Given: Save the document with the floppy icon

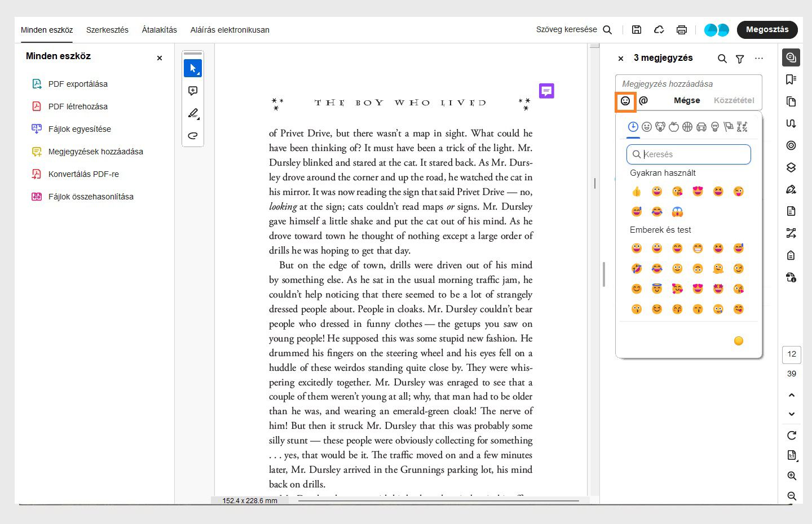Looking at the screenshot, I should coord(637,30).
